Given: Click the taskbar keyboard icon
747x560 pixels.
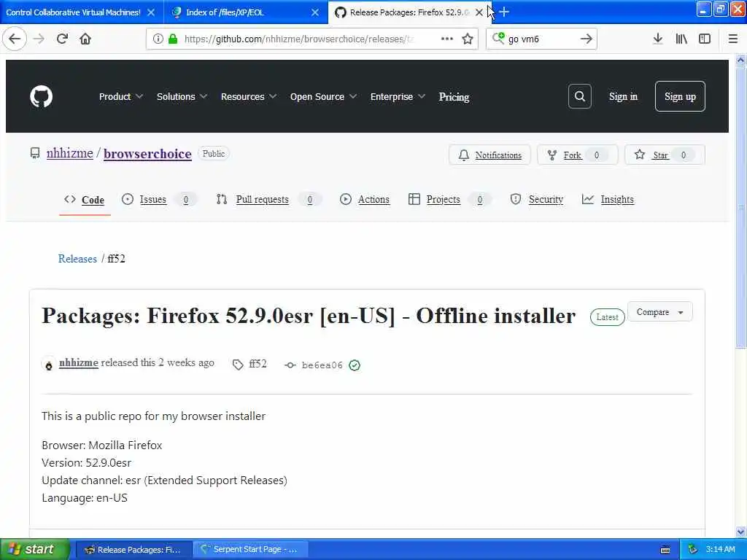Looking at the screenshot, I should (665, 550).
